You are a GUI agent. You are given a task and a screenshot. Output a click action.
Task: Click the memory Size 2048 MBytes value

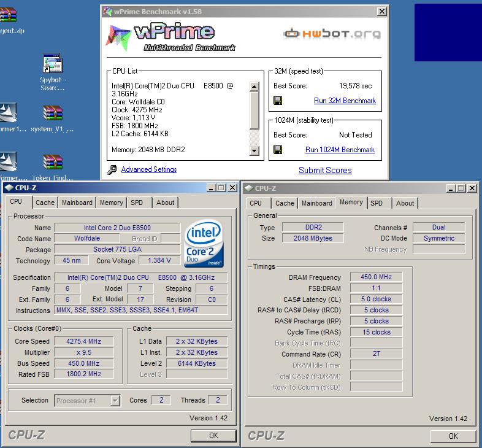point(313,238)
